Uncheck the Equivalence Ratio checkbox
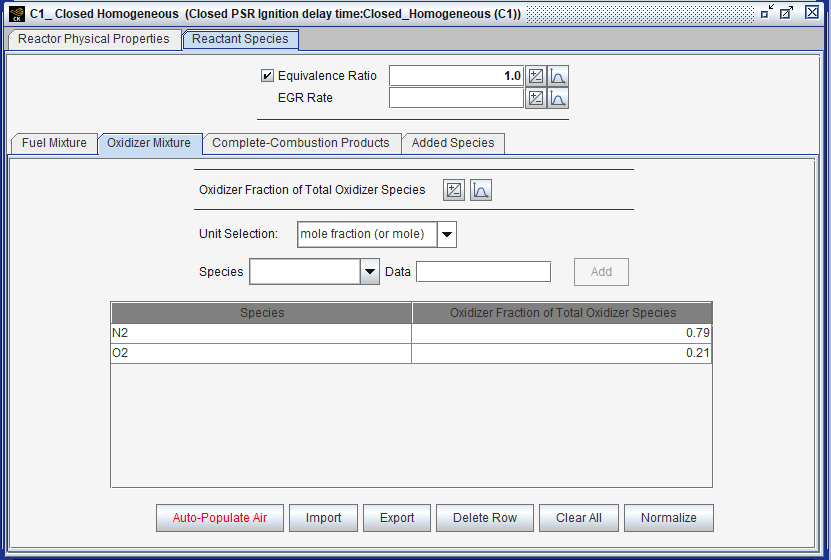This screenshot has width=831, height=560. (x=267, y=76)
